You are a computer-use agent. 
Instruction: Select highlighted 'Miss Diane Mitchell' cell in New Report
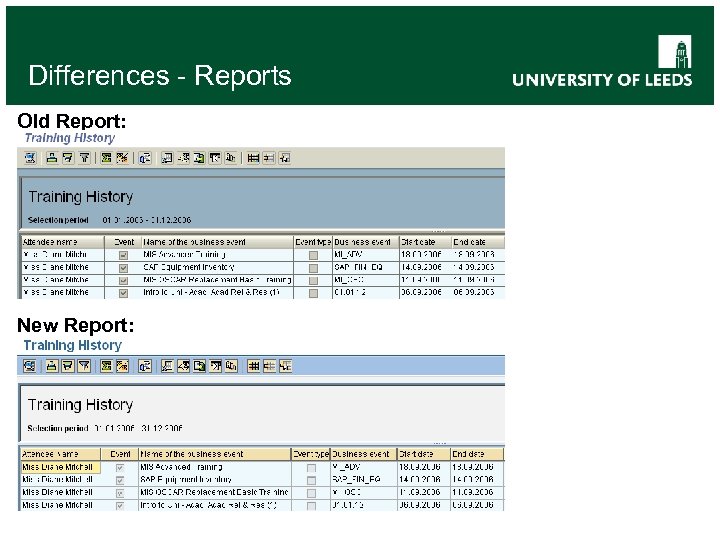click(60, 467)
